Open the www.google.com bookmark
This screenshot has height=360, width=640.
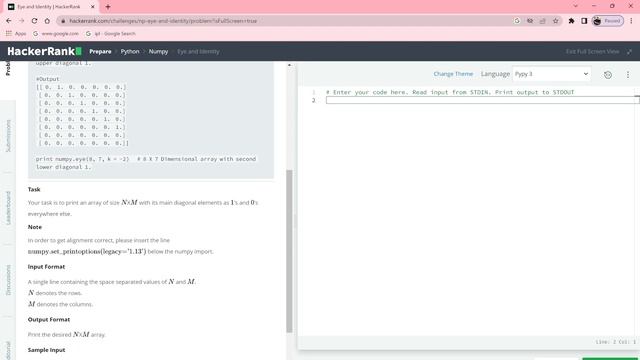click(56, 33)
